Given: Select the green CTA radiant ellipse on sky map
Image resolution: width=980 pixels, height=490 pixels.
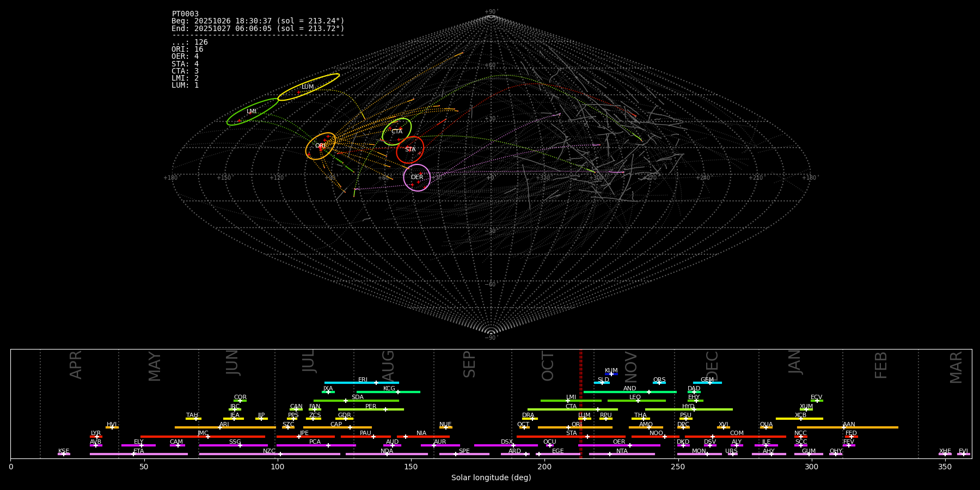Looking at the screenshot, I should click(396, 132).
